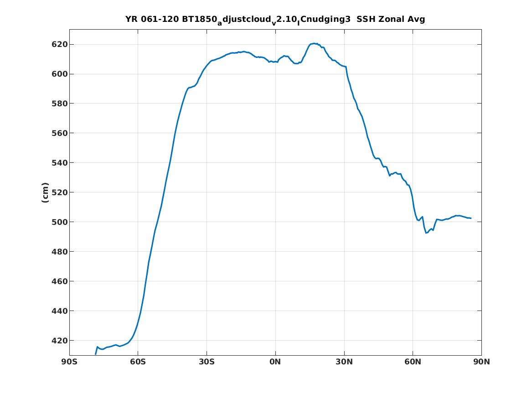Click the x-axis tick label '90S'
The height and width of the screenshot is (399, 532).
(x=69, y=362)
